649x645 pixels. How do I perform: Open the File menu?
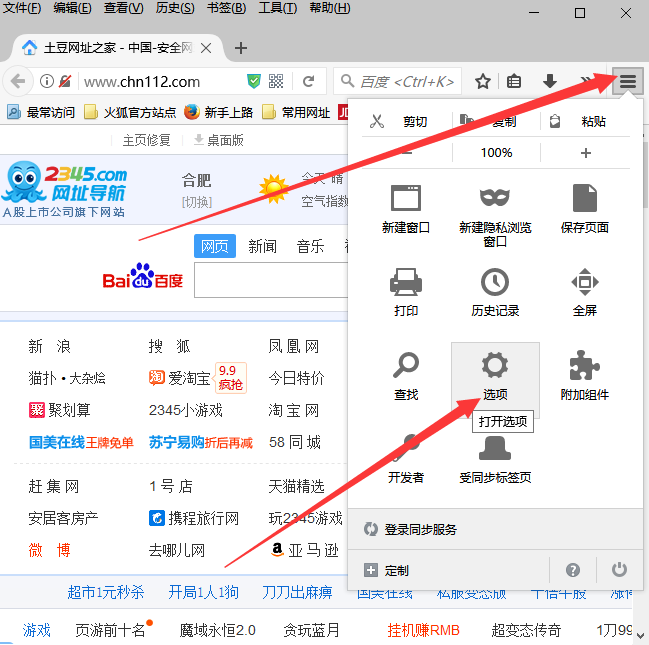click(22, 8)
